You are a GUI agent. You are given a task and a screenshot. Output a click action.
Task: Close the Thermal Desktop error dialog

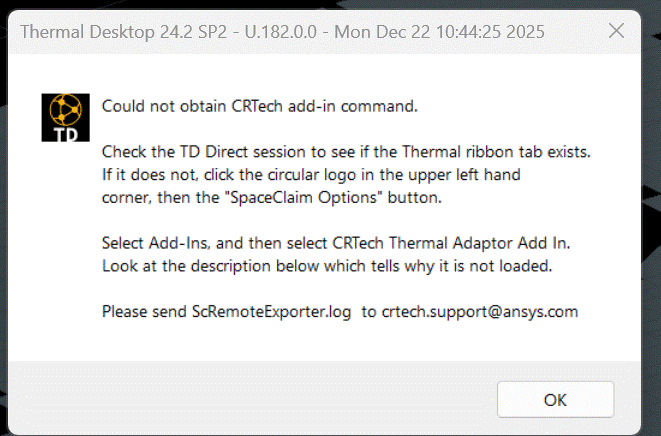pyautogui.click(x=616, y=31)
